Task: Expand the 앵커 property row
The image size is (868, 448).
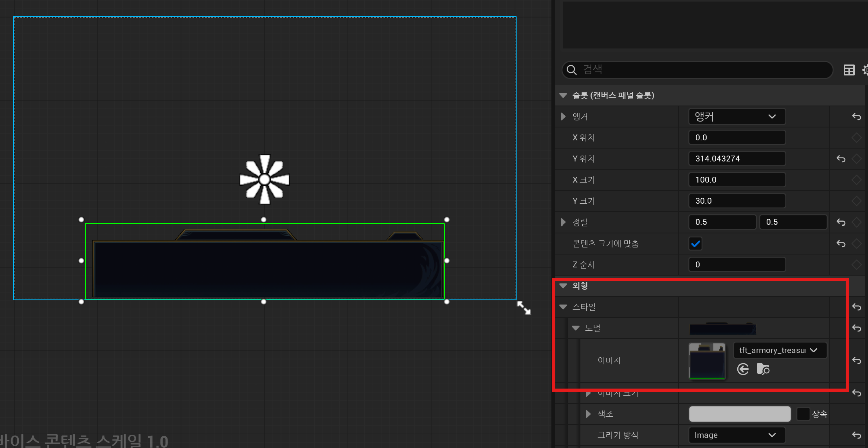Action: pos(563,116)
